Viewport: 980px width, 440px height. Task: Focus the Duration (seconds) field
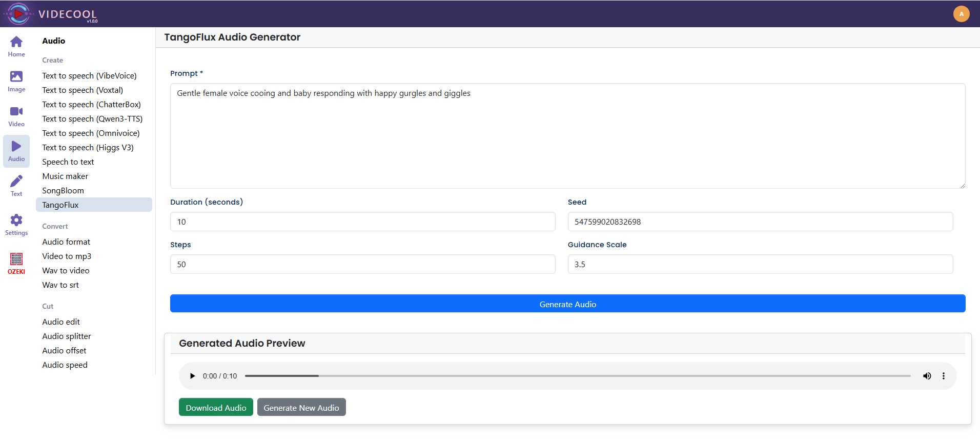tap(362, 222)
